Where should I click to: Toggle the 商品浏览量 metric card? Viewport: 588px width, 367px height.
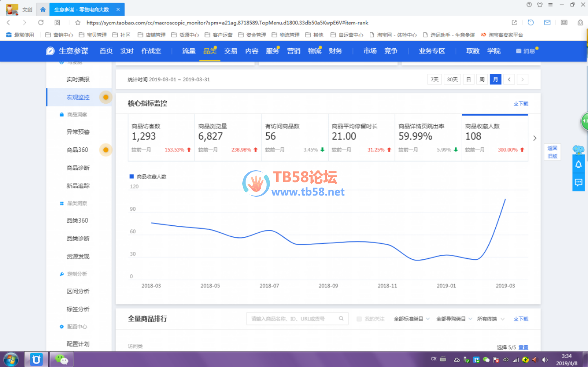[x=228, y=138]
